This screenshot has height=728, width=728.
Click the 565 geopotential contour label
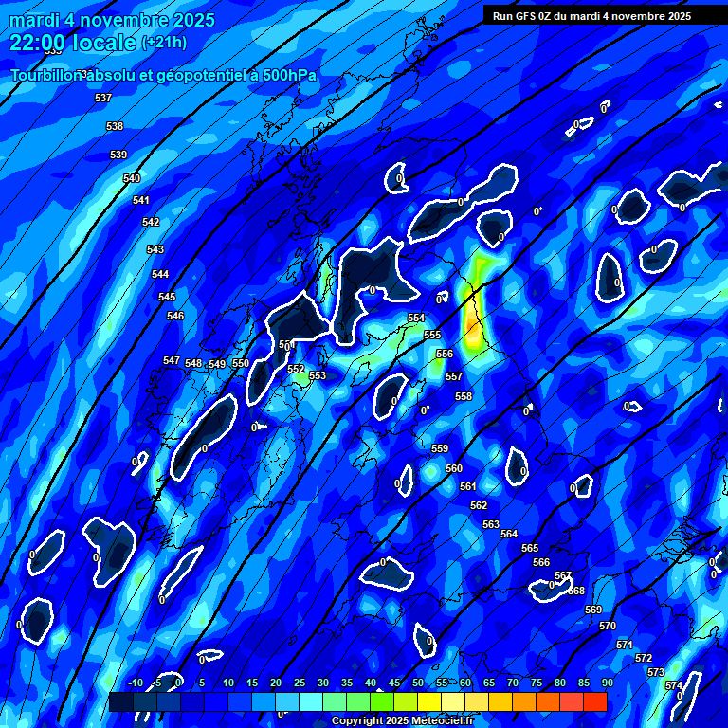(530, 548)
